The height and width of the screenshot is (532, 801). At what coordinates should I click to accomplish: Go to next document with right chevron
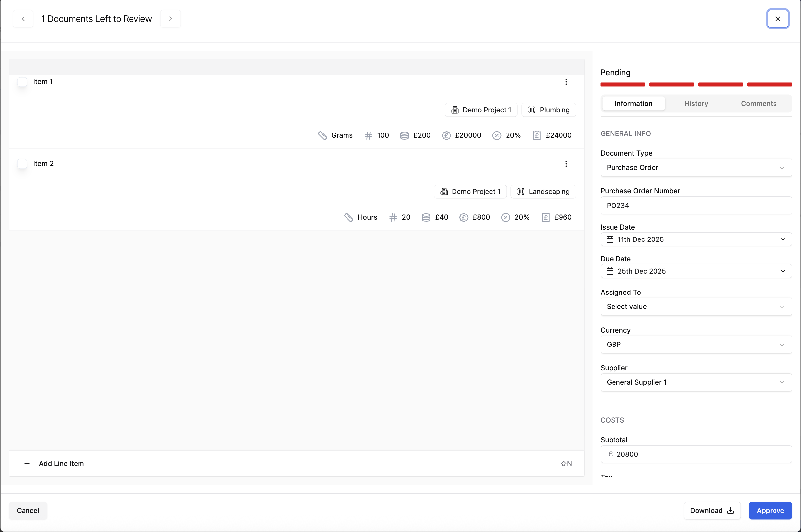pyautogui.click(x=170, y=19)
